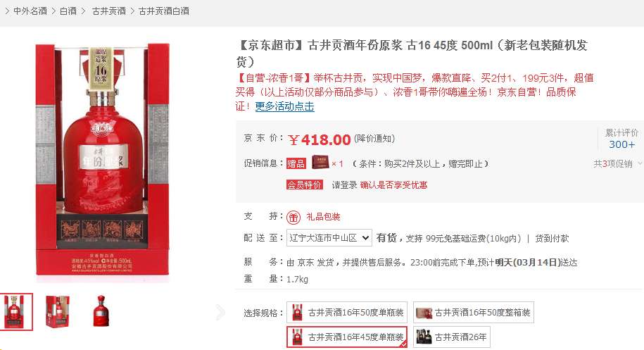Viewport: 644px width, 350px height.
Task: Click the red 会员特价 member price tag
Action: [305, 185]
